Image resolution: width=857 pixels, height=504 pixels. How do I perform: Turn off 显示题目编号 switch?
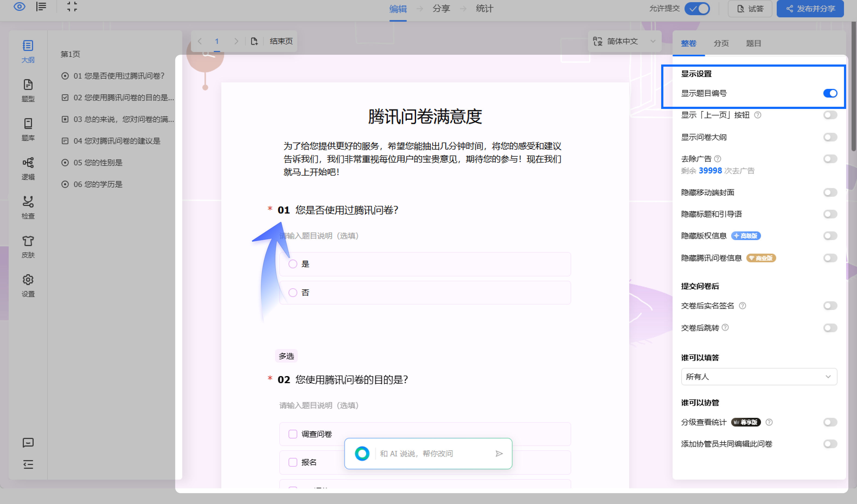830,93
